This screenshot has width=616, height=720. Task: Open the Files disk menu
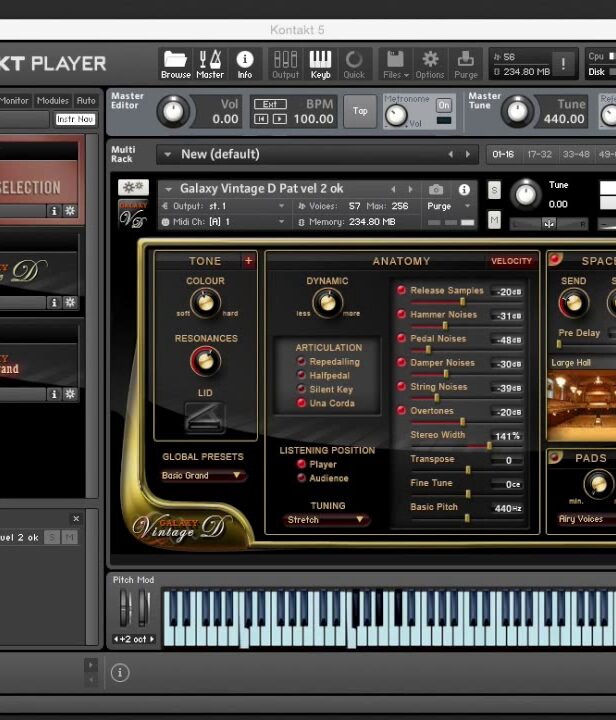(395, 64)
